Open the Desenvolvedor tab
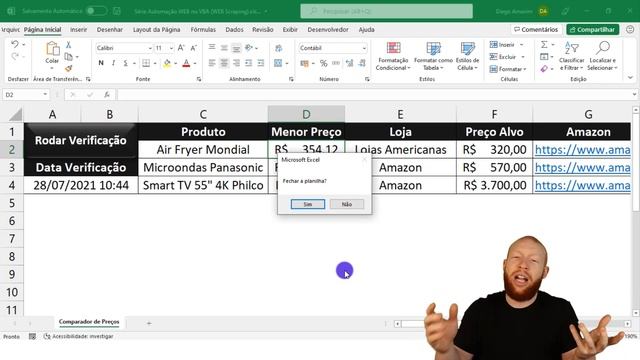The width and height of the screenshot is (640, 360). (x=328, y=29)
